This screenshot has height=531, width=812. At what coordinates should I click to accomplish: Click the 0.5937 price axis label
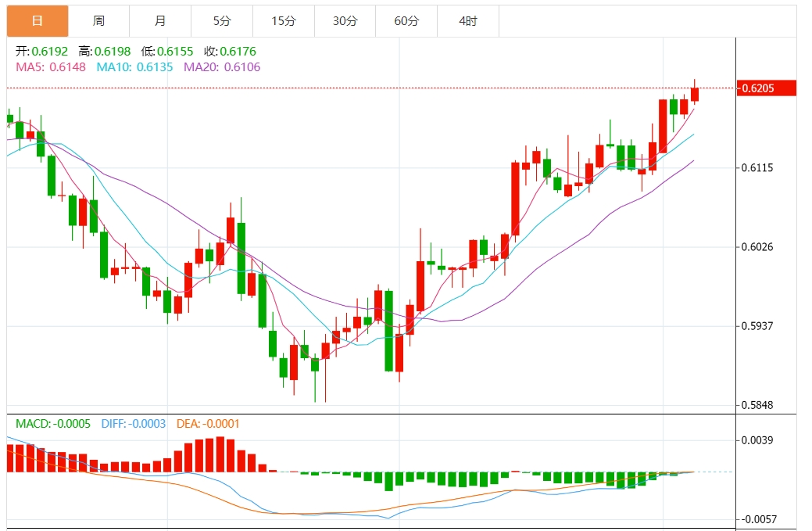[x=757, y=326]
